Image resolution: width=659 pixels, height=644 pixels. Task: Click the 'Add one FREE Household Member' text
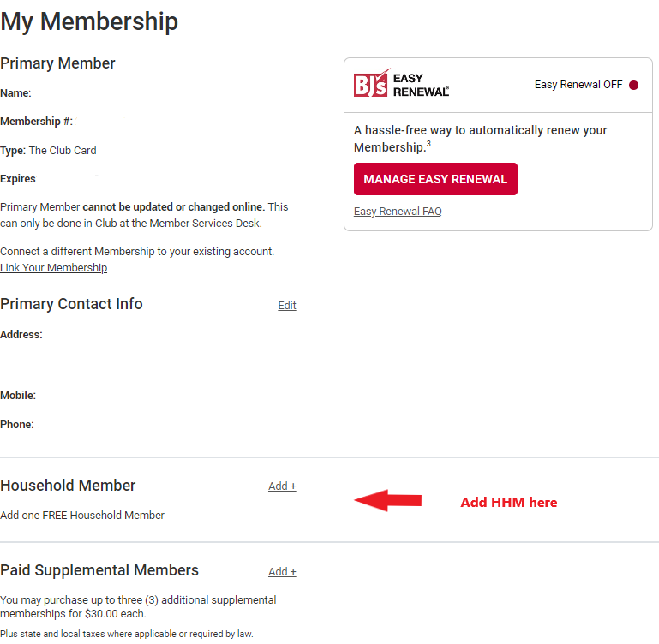point(82,516)
